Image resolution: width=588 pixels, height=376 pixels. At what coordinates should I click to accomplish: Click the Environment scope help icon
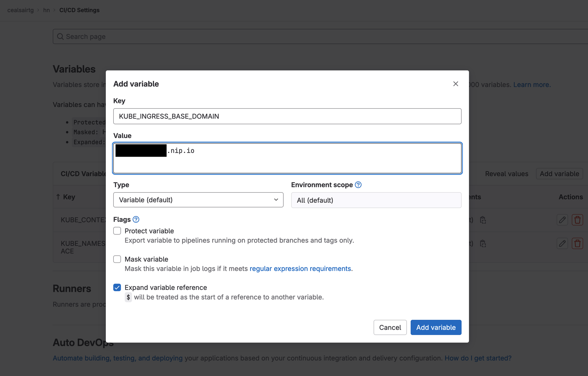pos(358,185)
